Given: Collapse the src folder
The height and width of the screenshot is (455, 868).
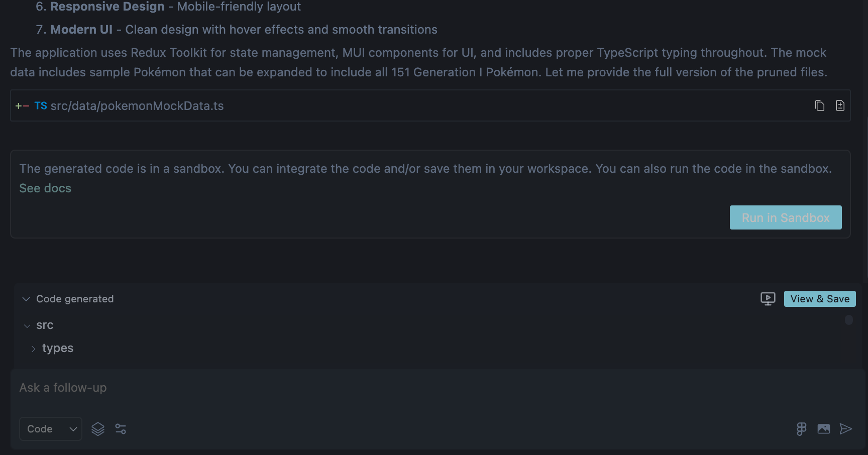Looking at the screenshot, I should click(x=27, y=326).
